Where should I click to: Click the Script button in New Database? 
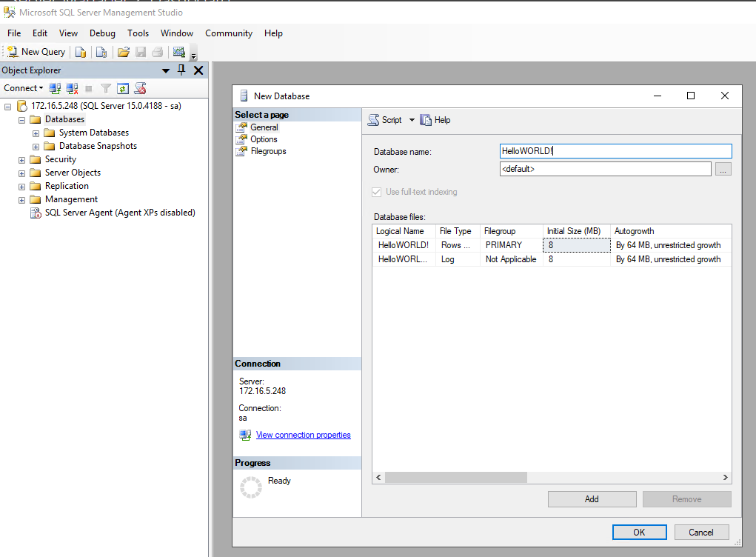tap(385, 120)
